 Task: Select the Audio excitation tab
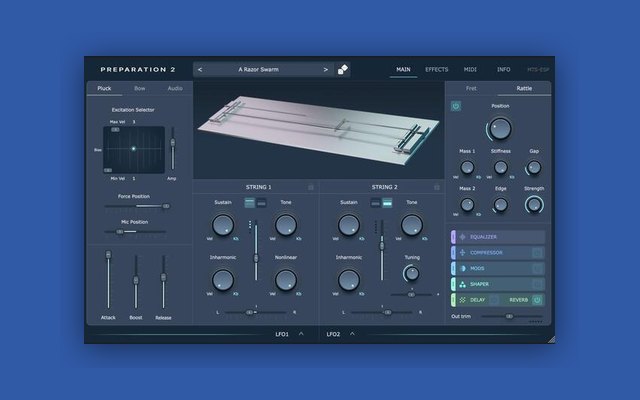tap(175, 88)
